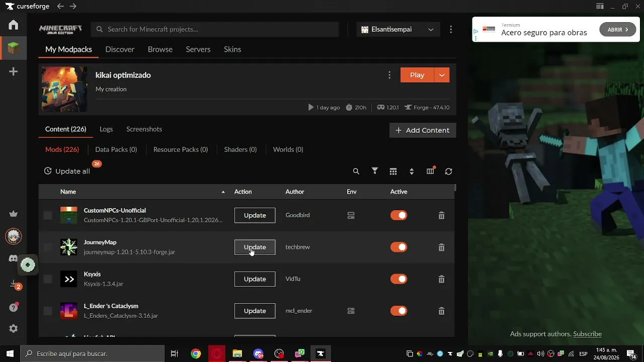644x362 pixels.
Task: Open the three-dot menu beside Elsantisempai
Action: click(451, 30)
